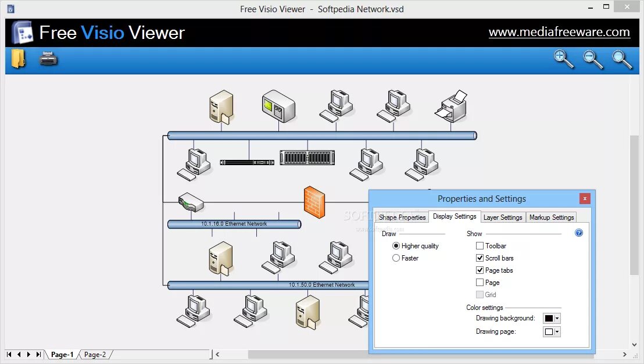Viewport: 644px width, 364px height.
Task: Select the rack-mounted patch panel shape
Action: (x=307, y=158)
